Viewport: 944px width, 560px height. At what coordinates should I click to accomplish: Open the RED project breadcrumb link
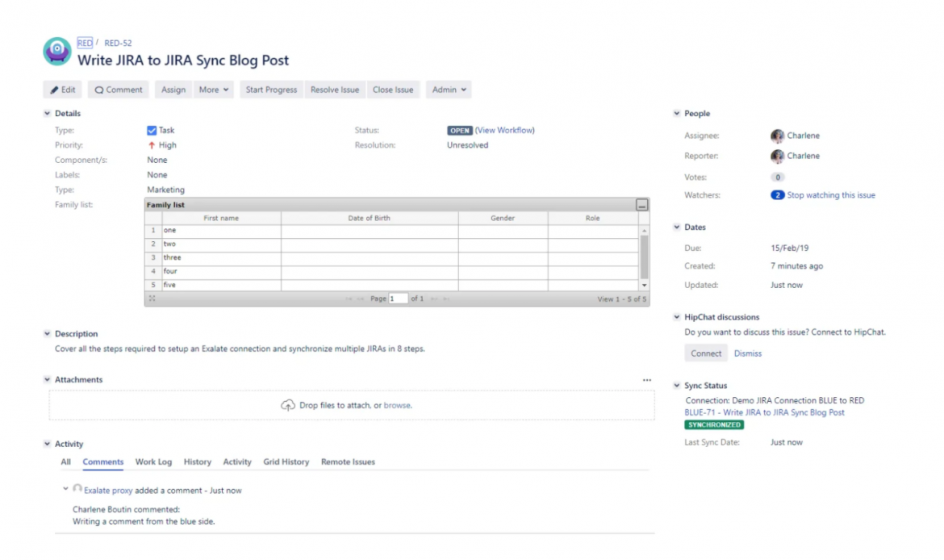(x=85, y=43)
